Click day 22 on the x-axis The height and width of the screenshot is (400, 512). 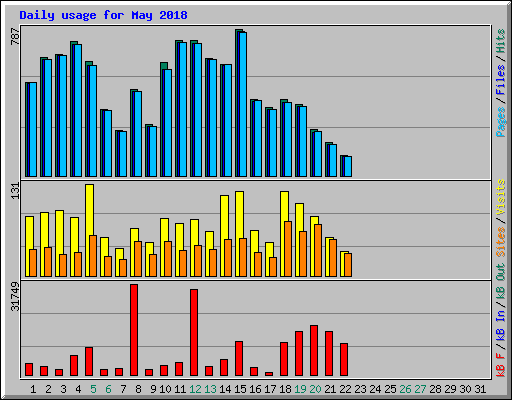[345, 389]
